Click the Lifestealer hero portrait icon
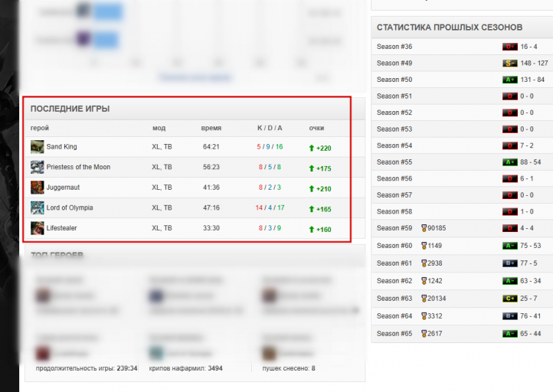This screenshot has height=392, width=553. click(x=37, y=228)
